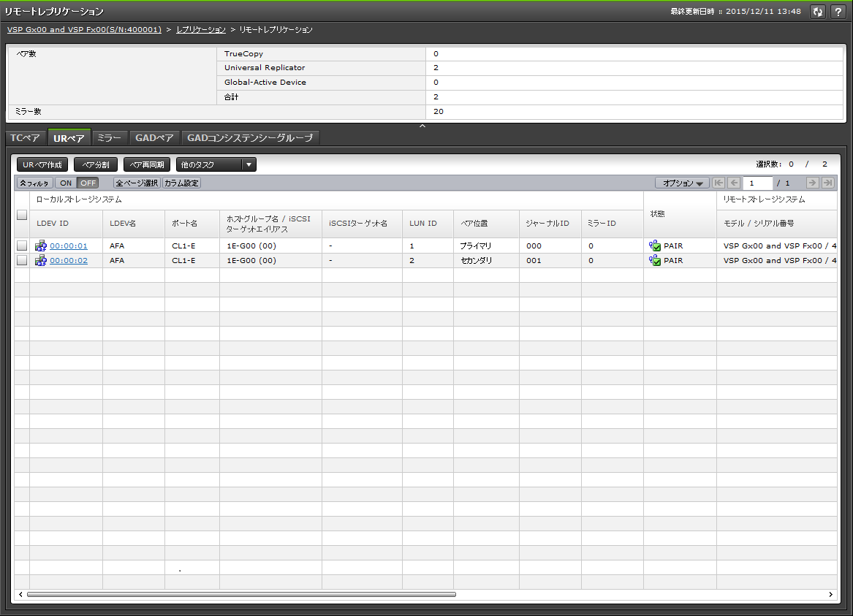This screenshot has width=853, height=616.
Task: Click the horizontal scrollbar at table bottom
Action: point(241,595)
